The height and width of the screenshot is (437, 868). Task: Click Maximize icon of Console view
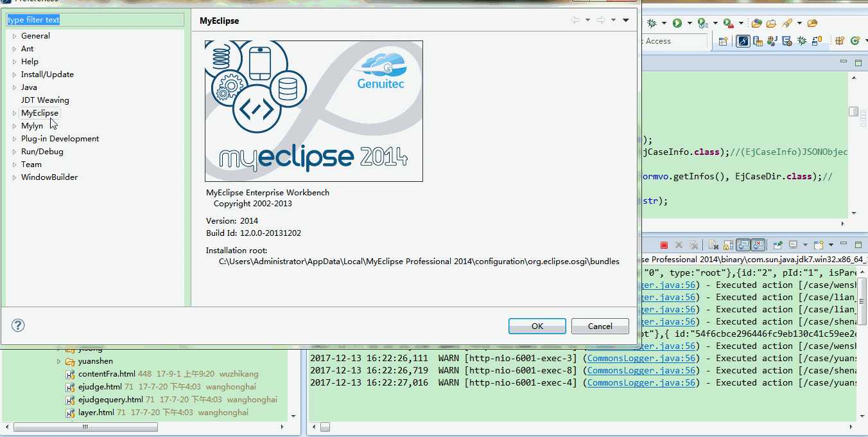click(x=858, y=245)
